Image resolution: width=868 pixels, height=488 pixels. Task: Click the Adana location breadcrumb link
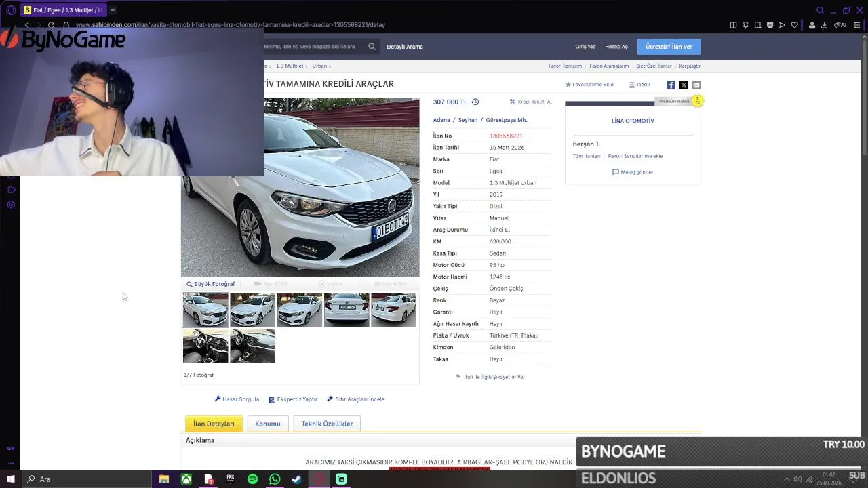(x=441, y=120)
